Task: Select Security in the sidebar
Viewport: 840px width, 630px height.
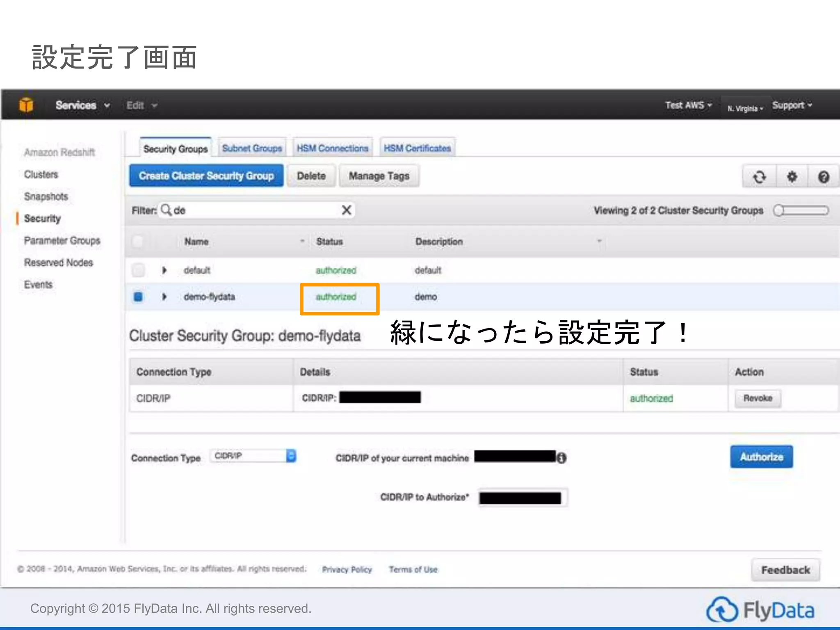Action: click(x=42, y=218)
